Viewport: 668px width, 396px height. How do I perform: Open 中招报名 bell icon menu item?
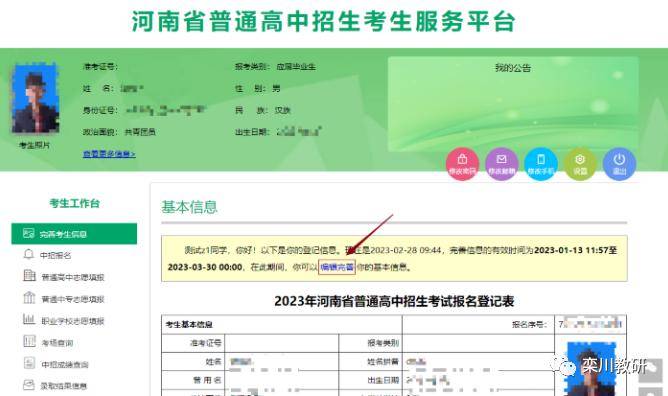click(x=48, y=255)
